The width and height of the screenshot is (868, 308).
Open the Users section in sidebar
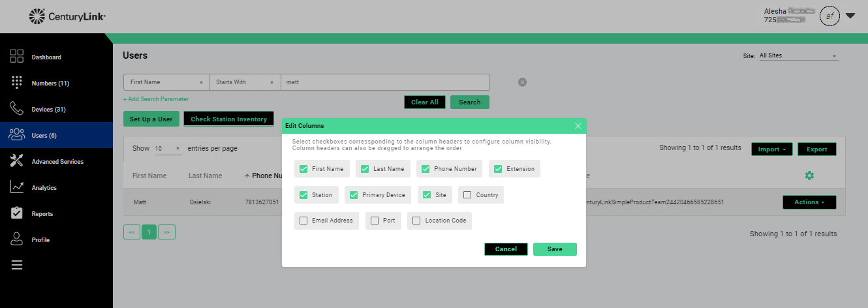(x=43, y=135)
